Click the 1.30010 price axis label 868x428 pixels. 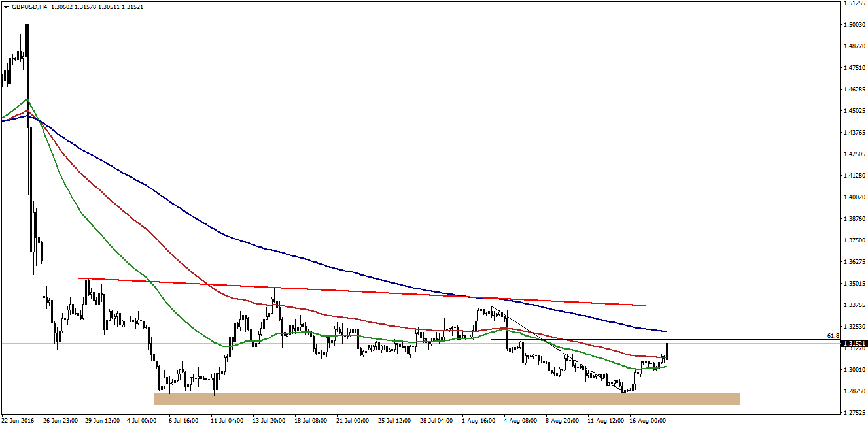coord(855,370)
